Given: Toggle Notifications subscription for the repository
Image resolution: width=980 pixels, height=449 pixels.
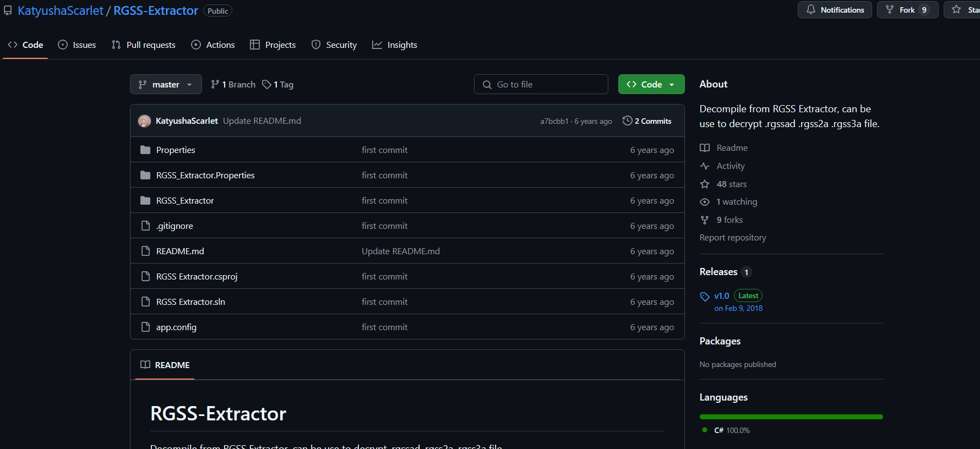Looking at the screenshot, I should tap(835, 10).
